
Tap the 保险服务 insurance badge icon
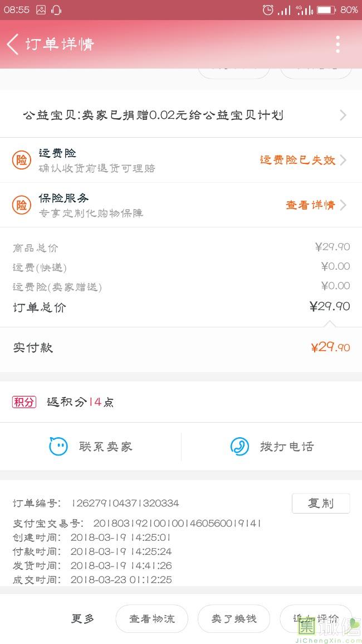21,205
